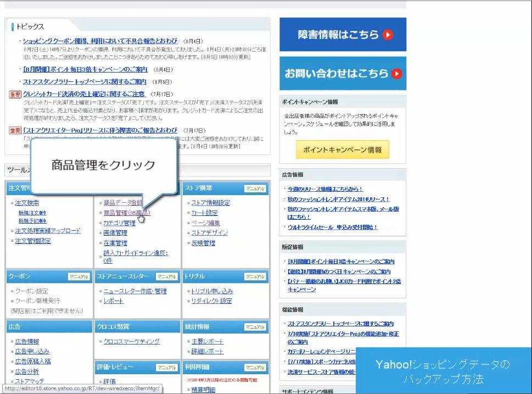The image size is (532, 394).
Task: Open the 広告情報 link in 広告 panel
Action: click(x=27, y=341)
